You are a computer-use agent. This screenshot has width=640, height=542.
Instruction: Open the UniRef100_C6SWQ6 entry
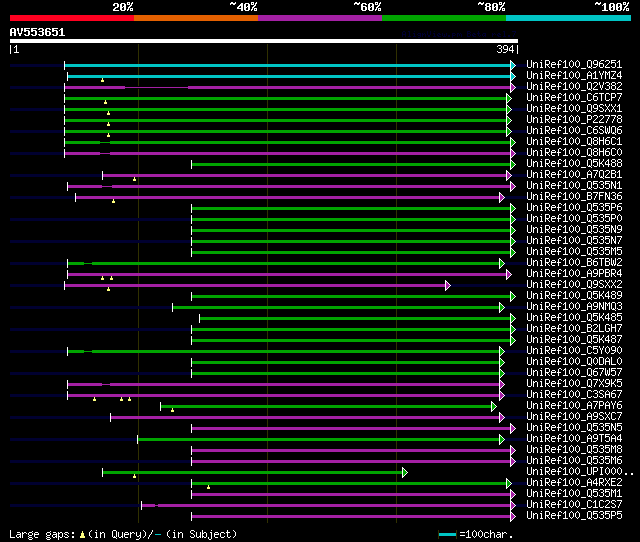[574, 131]
